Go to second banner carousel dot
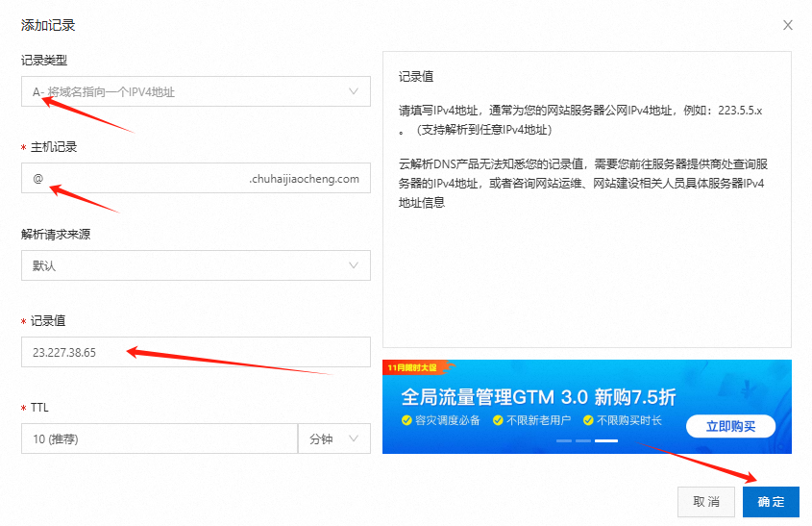Screen dimensions: 812x526 [584, 441]
